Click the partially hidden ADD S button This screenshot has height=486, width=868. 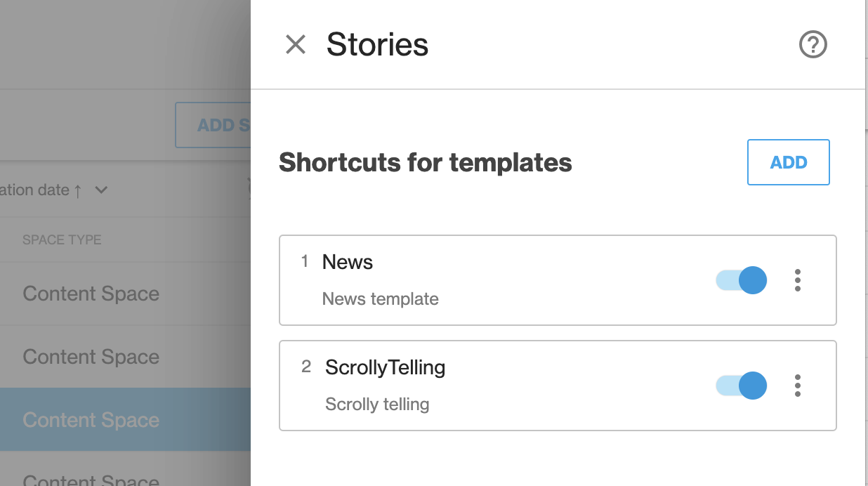213,125
